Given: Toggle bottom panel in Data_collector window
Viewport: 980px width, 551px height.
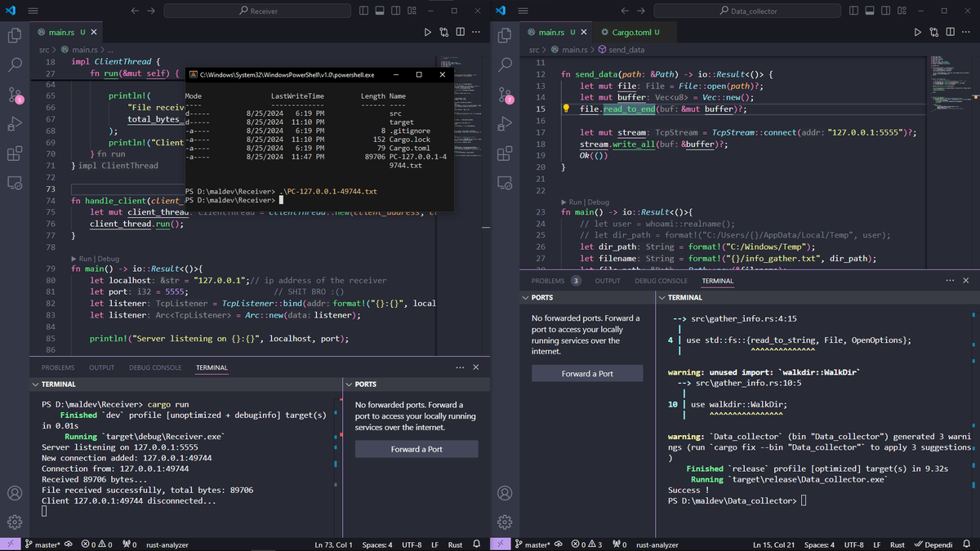Looking at the screenshot, I should tap(871, 11).
